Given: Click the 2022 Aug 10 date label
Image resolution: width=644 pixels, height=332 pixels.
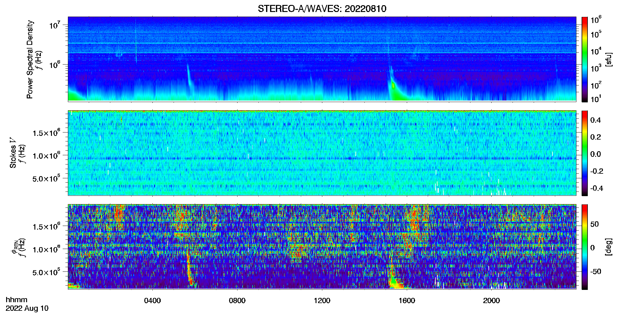Looking at the screenshot, I should coord(27,308).
